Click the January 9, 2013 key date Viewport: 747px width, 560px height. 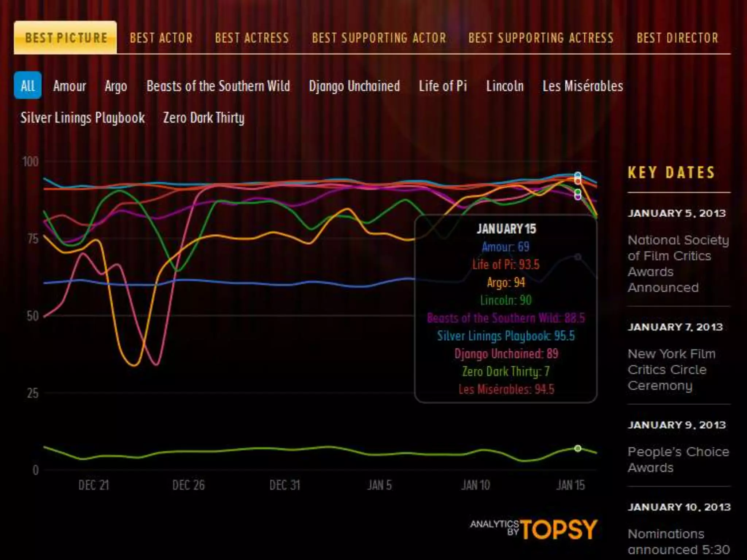[x=676, y=425]
